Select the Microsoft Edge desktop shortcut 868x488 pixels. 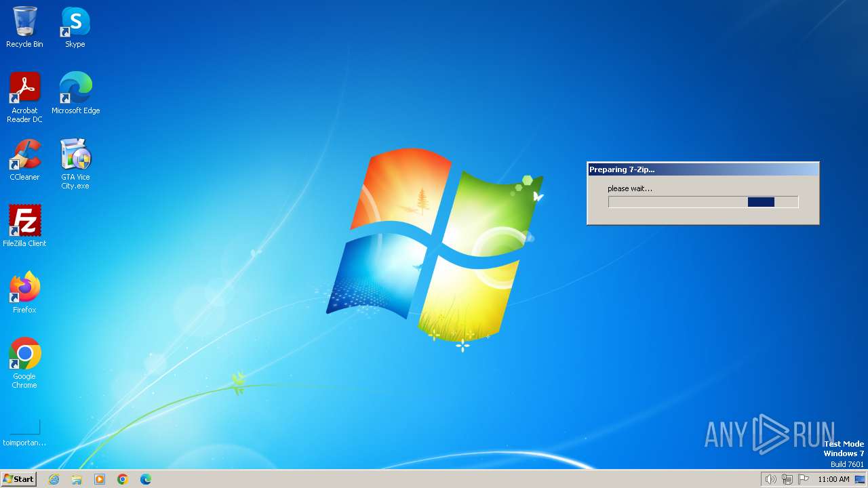click(x=75, y=94)
